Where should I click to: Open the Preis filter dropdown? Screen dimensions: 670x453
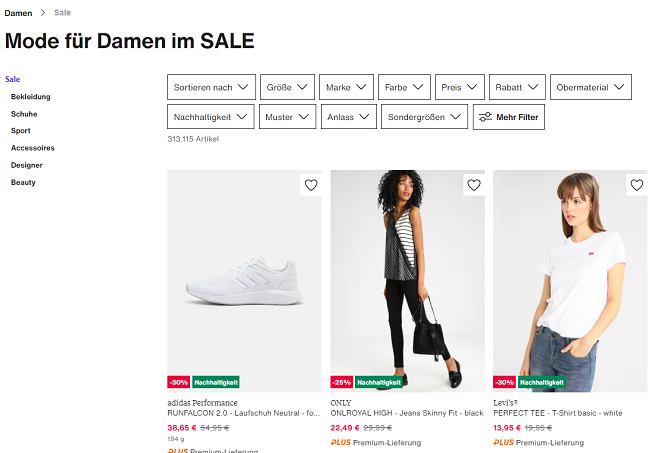[459, 87]
